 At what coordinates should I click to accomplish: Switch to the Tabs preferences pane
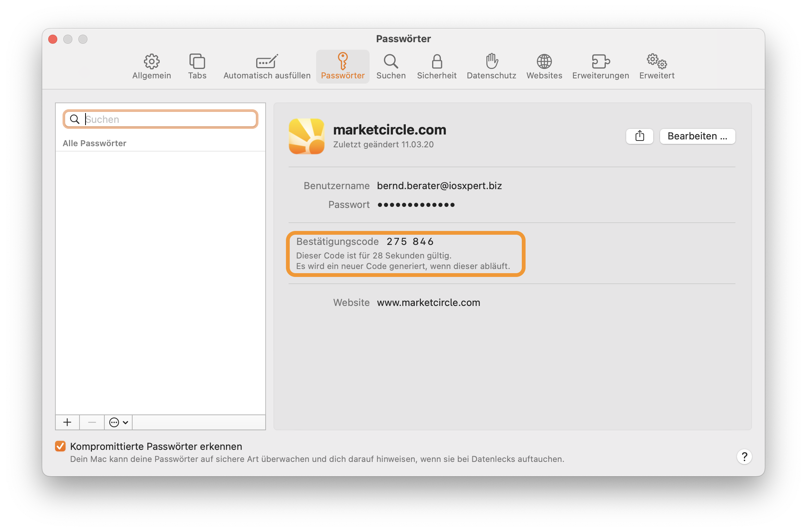[197, 66]
